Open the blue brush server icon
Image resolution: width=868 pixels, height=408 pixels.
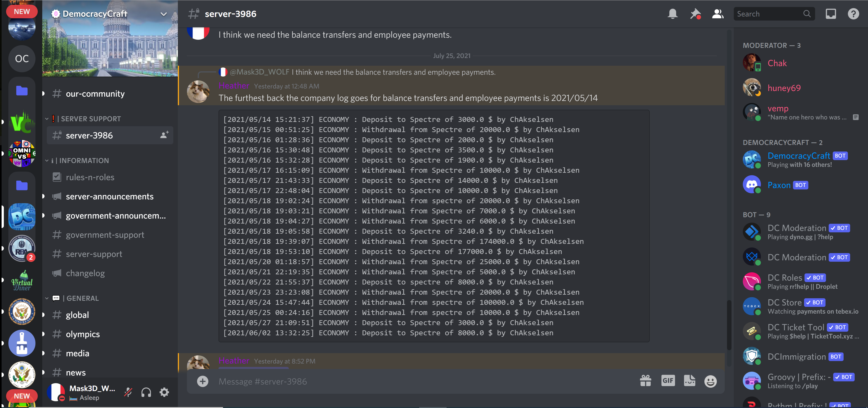coord(21,343)
